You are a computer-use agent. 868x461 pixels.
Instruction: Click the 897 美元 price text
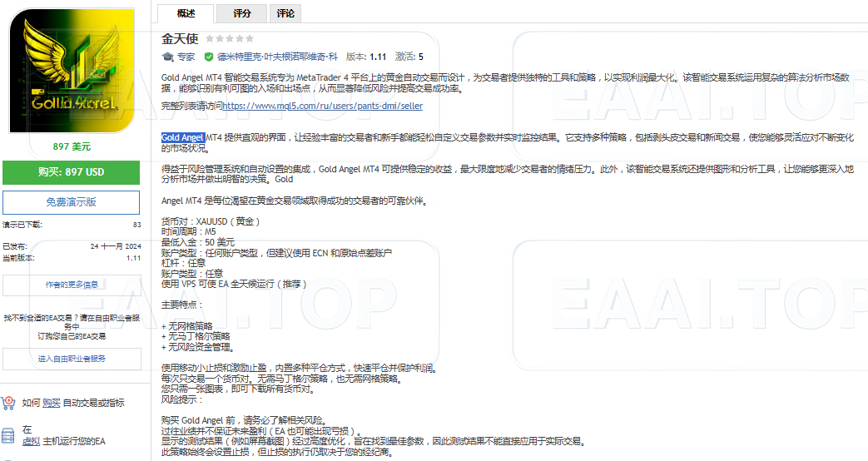72,146
